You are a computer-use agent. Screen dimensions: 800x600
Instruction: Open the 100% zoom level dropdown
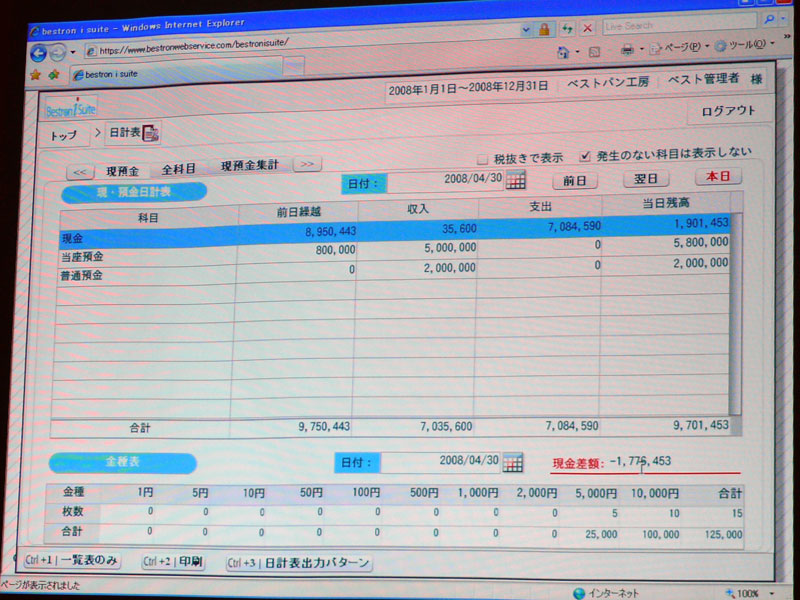(772, 593)
